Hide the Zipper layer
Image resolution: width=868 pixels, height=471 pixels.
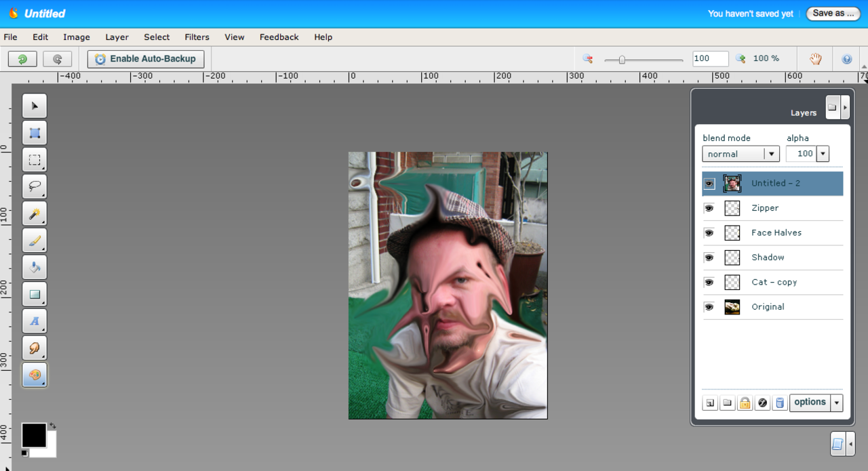coord(709,208)
